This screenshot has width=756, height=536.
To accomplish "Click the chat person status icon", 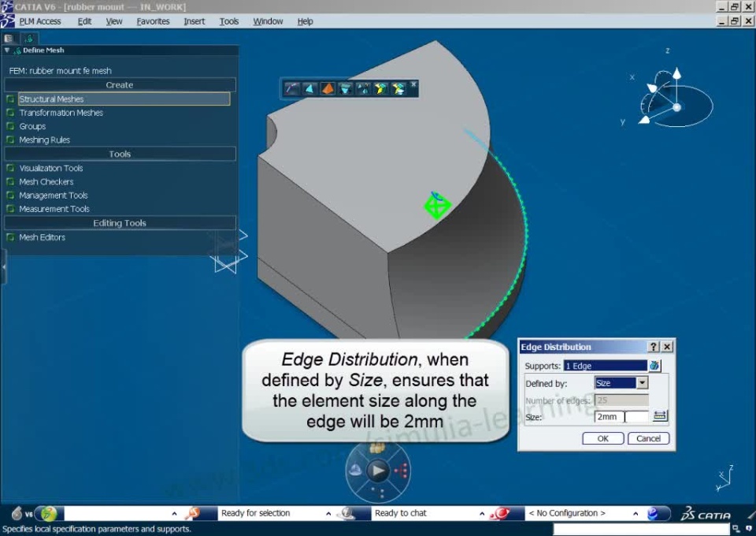I will 346,514.
